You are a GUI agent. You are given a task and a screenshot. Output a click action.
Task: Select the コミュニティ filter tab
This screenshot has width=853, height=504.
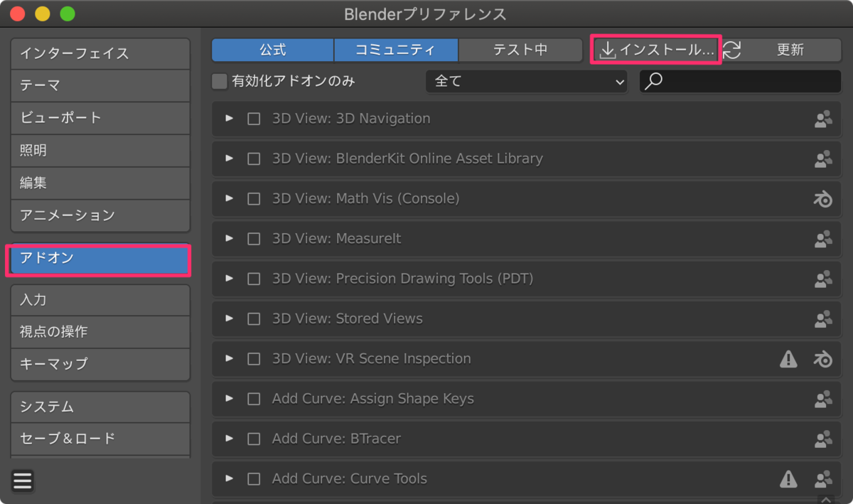[x=396, y=50]
